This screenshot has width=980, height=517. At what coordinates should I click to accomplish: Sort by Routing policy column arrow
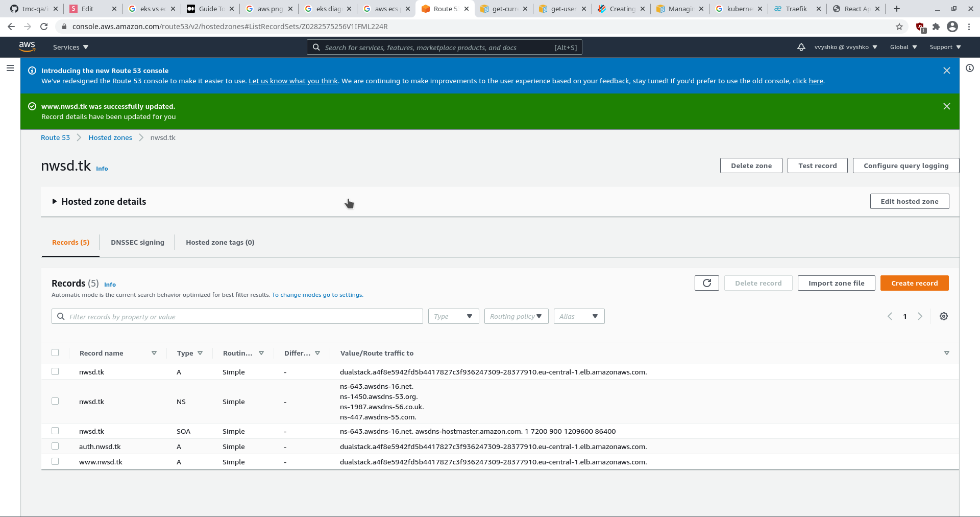click(x=261, y=353)
